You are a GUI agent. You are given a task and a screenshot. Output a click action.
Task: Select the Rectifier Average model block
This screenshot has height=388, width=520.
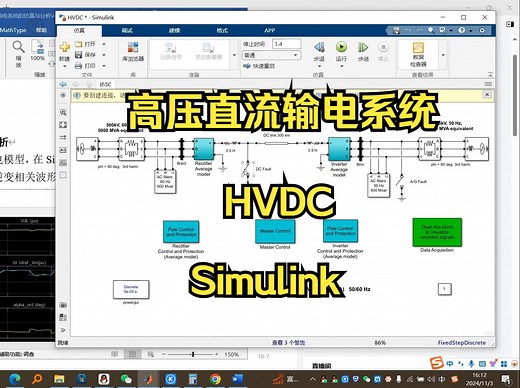(x=203, y=149)
